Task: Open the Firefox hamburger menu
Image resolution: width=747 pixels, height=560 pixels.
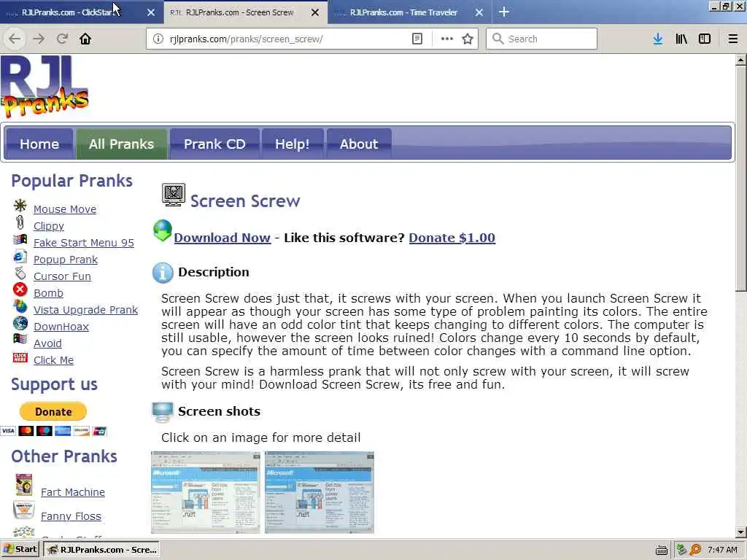Action: (733, 39)
